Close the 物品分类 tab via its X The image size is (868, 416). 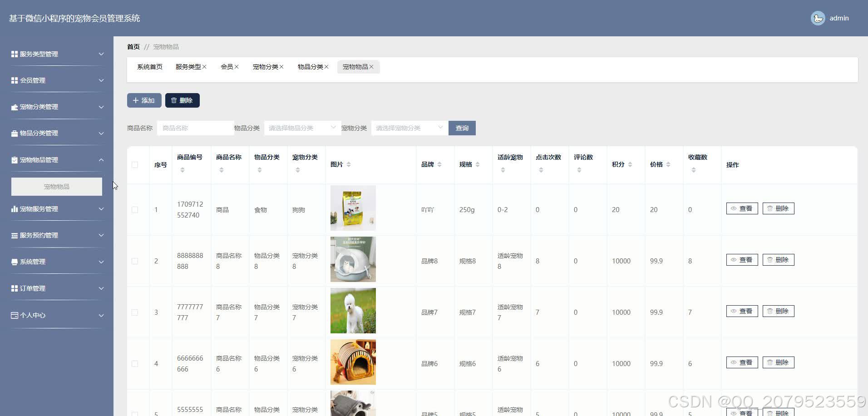click(x=326, y=67)
